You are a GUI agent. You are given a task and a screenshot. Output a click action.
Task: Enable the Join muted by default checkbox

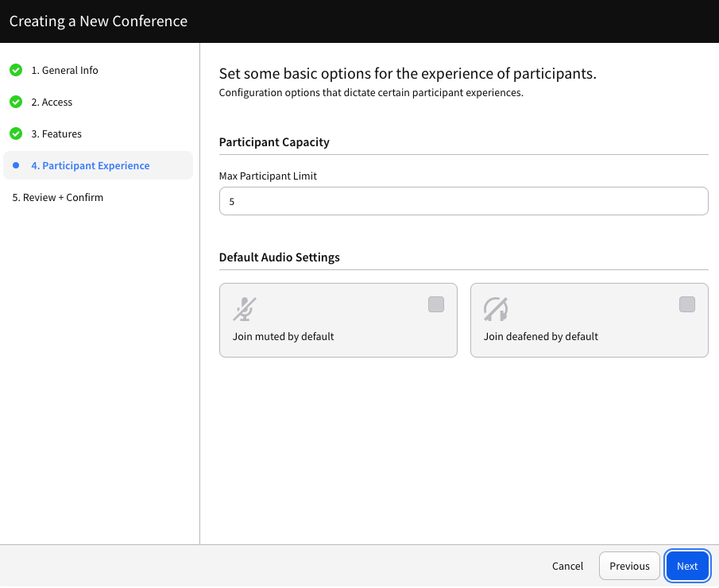coord(436,304)
